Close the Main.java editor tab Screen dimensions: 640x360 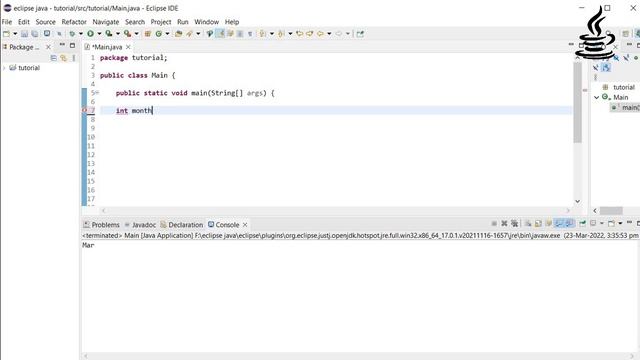(x=128, y=47)
